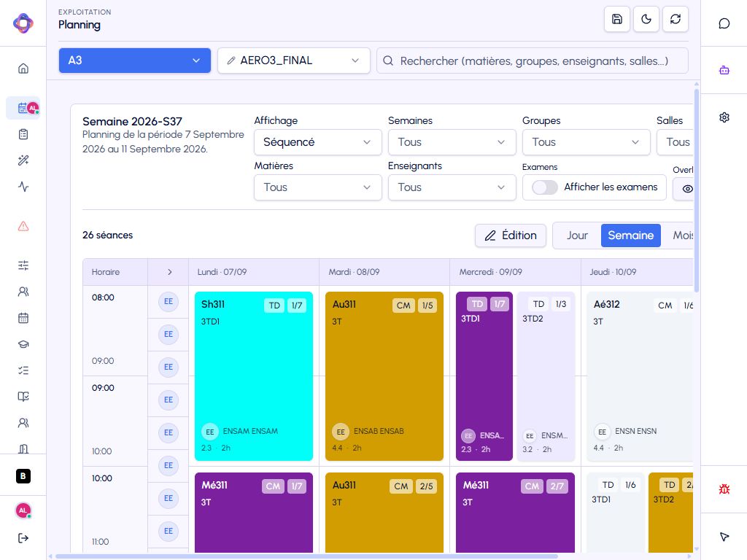Open the Salles Tous dropdown

click(x=675, y=142)
